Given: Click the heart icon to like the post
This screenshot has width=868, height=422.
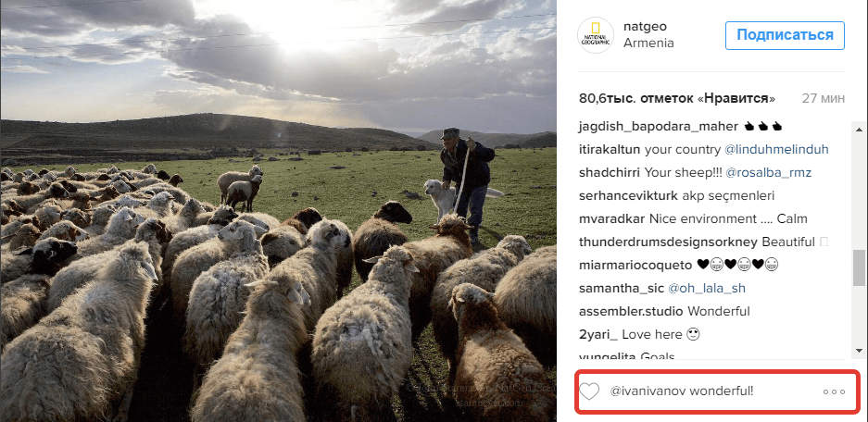Looking at the screenshot, I should pos(589,391).
